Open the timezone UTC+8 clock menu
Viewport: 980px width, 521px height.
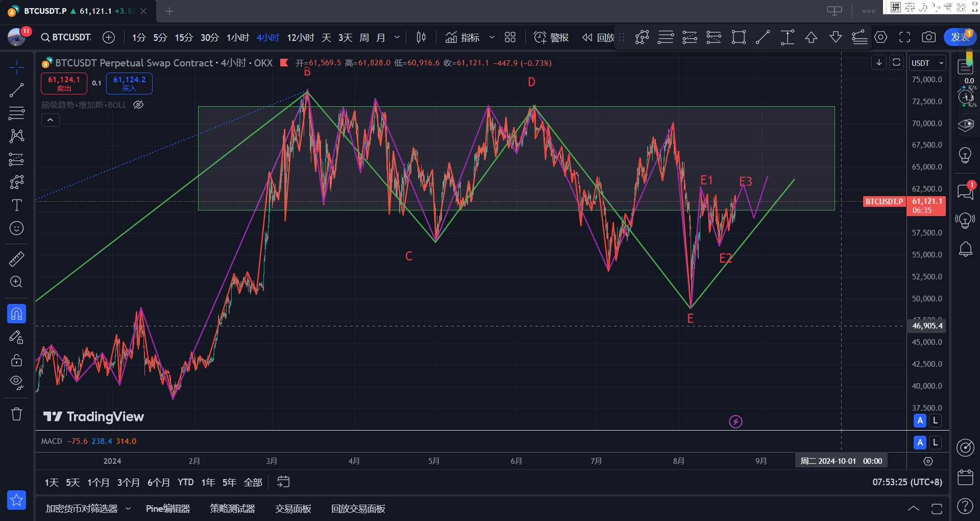pos(907,482)
